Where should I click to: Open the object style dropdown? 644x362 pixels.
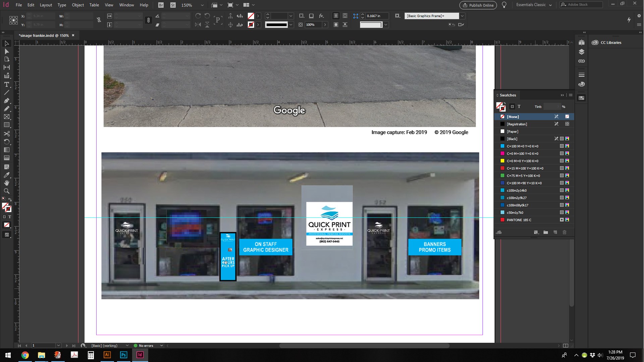click(x=462, y=16)
